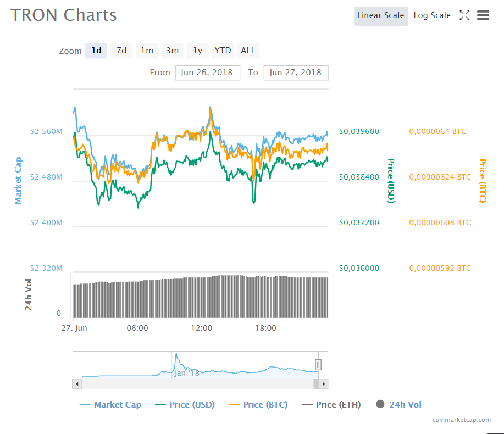Select the 7d zoom range
Viewport: 504px width, 434px height.
121,50
